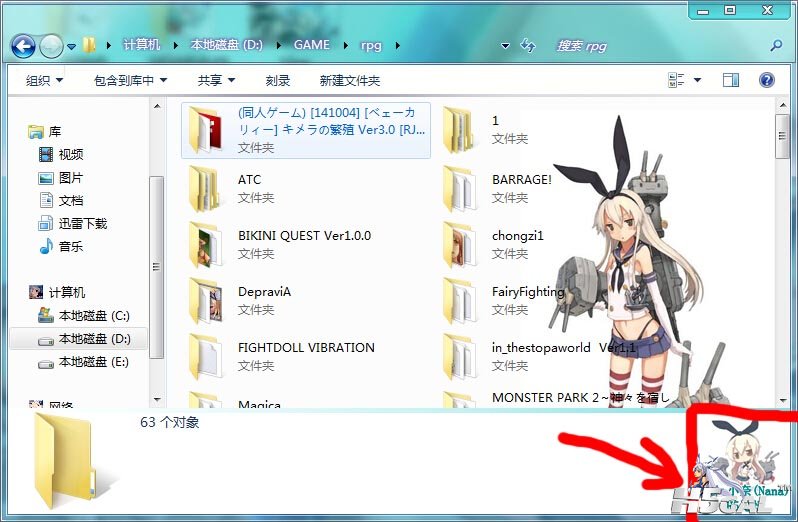This screenshot has height=522, width=798.
Task: Select the BIKINI QUEST Ver1.0.0 folder
Action: pos(304,236)
